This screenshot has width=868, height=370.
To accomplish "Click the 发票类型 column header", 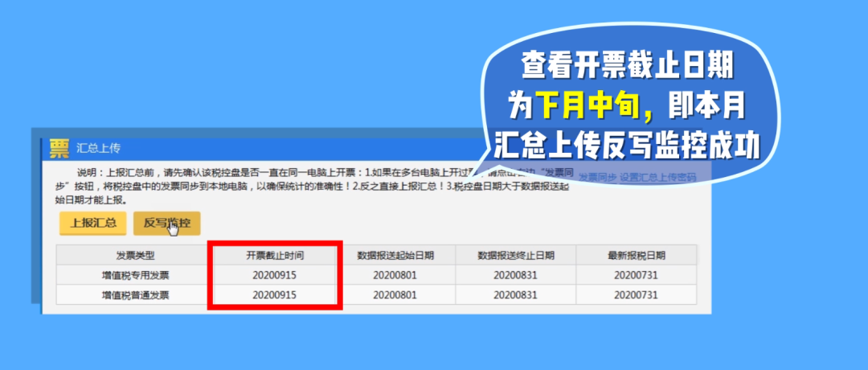I will (135, 256).
